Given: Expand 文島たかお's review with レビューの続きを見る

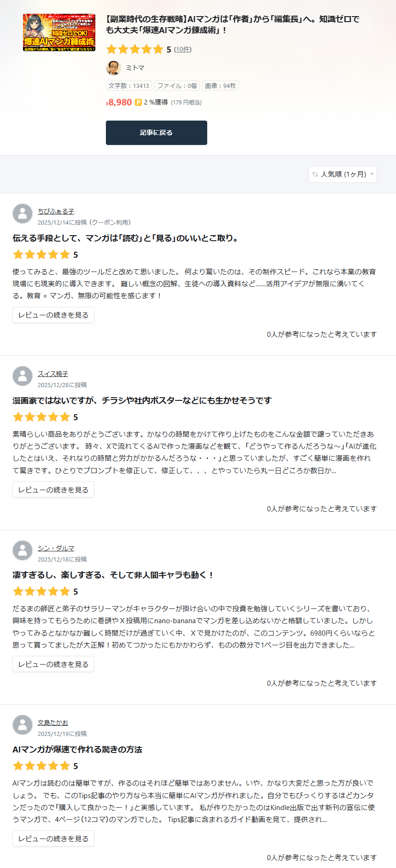Looking at the screenshot, I should [53, 839].
